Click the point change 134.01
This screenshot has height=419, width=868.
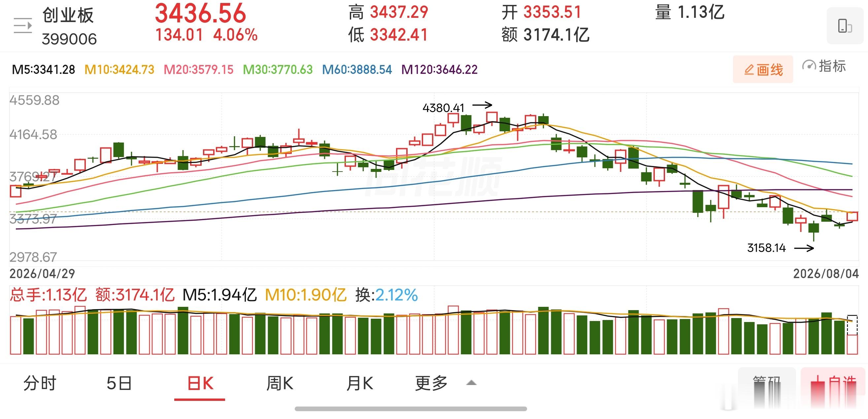point(179,35)
